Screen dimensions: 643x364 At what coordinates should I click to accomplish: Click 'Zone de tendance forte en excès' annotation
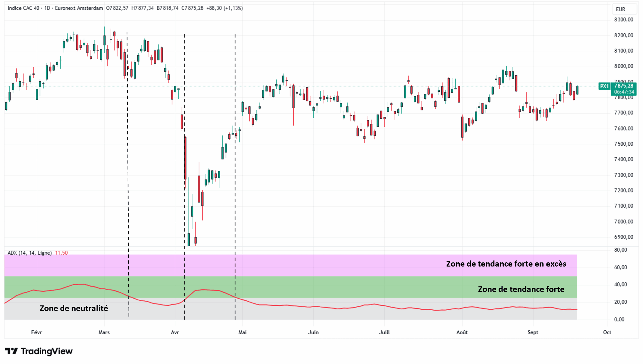[506, 264]
